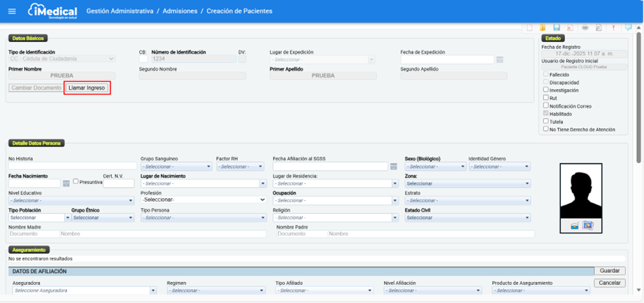Click the red exclamation alert icon
The image size is (644, 303).
coord(614,28)
